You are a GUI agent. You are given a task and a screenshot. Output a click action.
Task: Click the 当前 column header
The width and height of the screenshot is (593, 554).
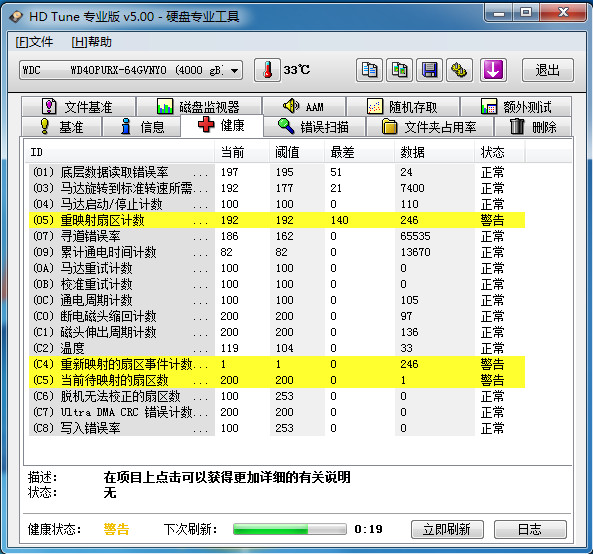click(242, 152)
